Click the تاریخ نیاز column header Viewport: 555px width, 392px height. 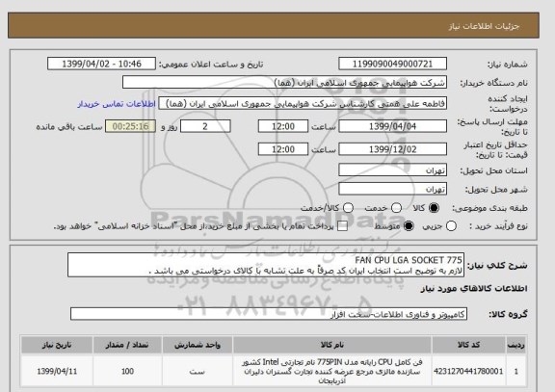point(57,345)
